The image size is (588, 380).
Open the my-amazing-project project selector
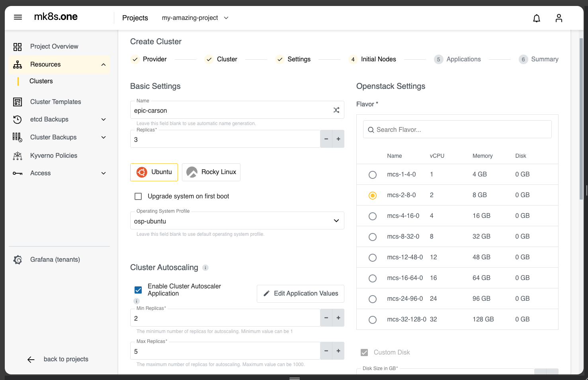[195, 18]
